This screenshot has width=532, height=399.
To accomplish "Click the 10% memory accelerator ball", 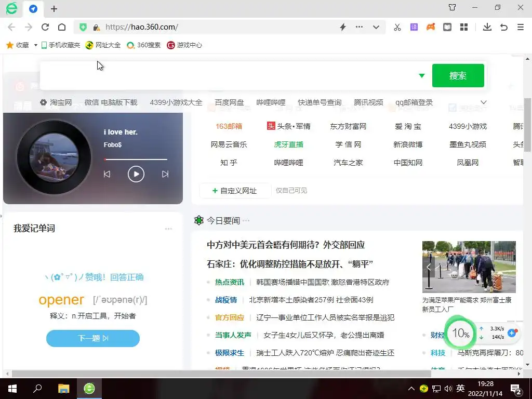I will click(x=460, y=333).
